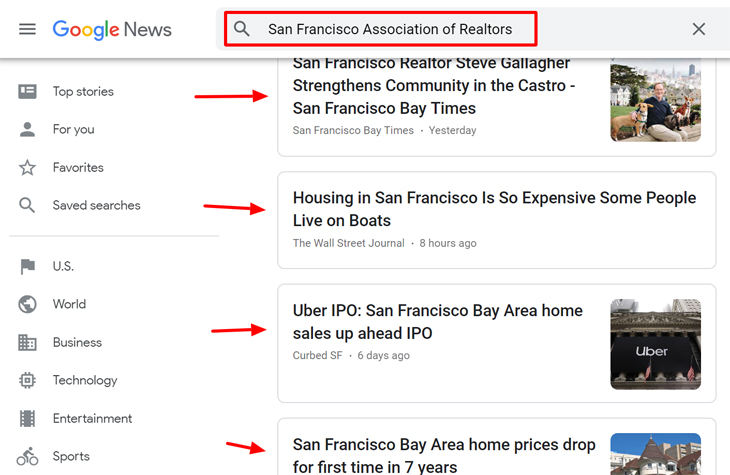Go to the For you section
Viewport: 730px width, 475px height.
pos(74,129)
